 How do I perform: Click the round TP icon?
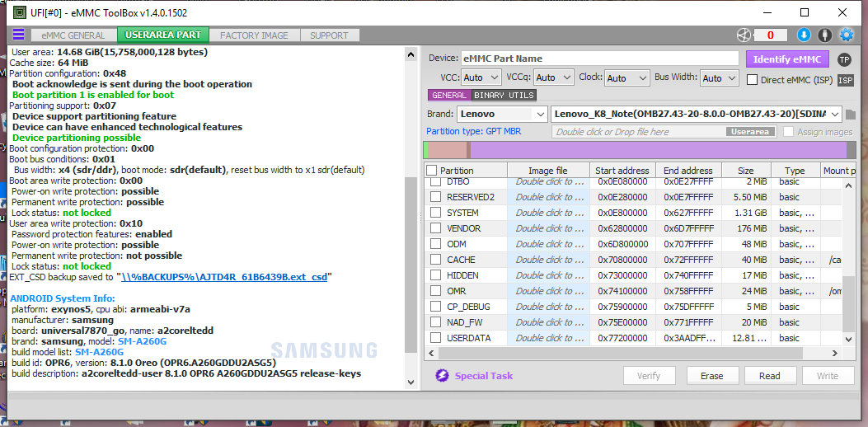coord(844,59)
